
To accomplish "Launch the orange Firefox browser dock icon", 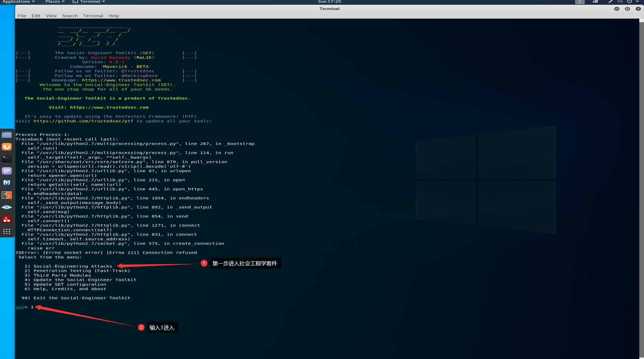I will click(x=7, y=147).
